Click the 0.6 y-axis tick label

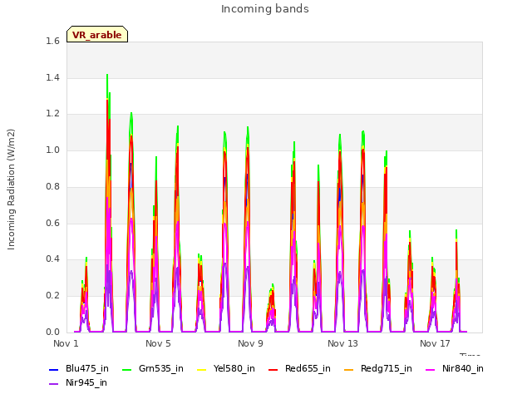click(x=52, y=223)
